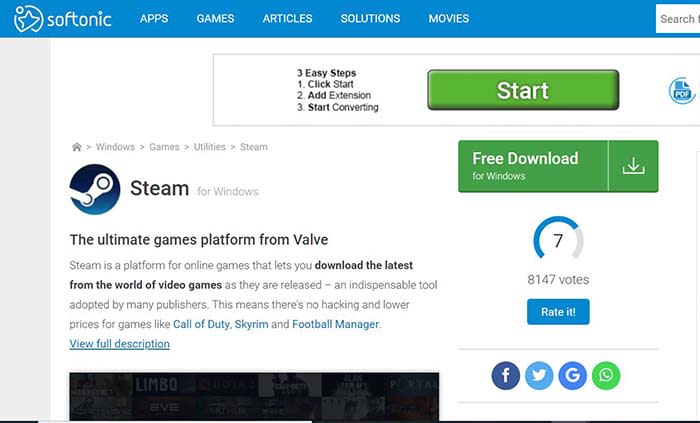
Task: Click the Steam app logo
Action: tap(95, 189)
